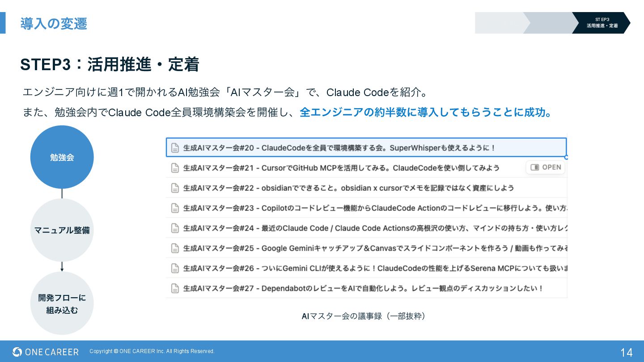Click the caption AIマスター会の議事録（一部抜粋）
The height and width of the screenshot is (362, 644).
[x=365, y=316]
